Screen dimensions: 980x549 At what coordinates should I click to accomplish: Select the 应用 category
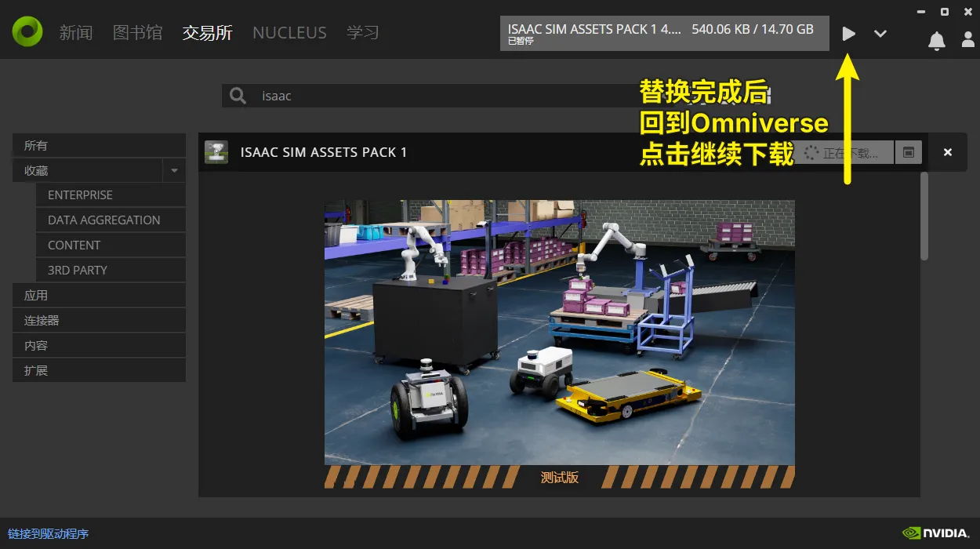pos(99,296)
